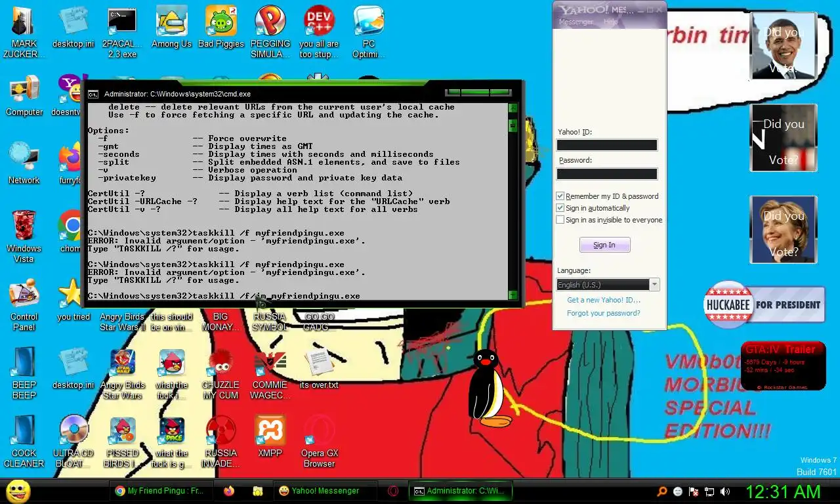The width and height of the screenshot is (840, 504).
Task: Select the COMMIE WAGEC... desktop icon
Action: tap(270, 373)
